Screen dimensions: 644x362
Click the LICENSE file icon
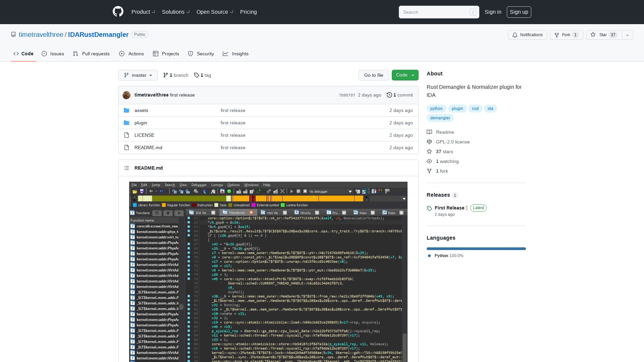tap(126, 135)
